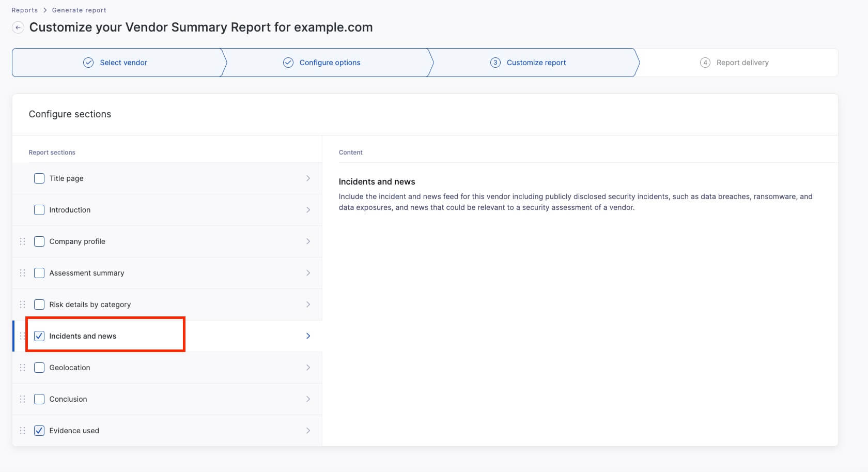Check the Conclusion checkbox
The image size is (868, 472).
[39, 399]
